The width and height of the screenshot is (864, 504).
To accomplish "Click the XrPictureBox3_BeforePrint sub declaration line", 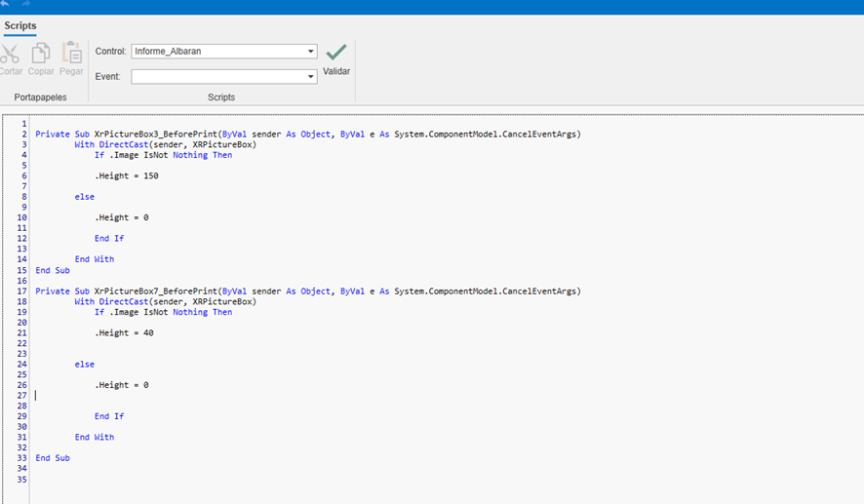I will click(308, 135).
